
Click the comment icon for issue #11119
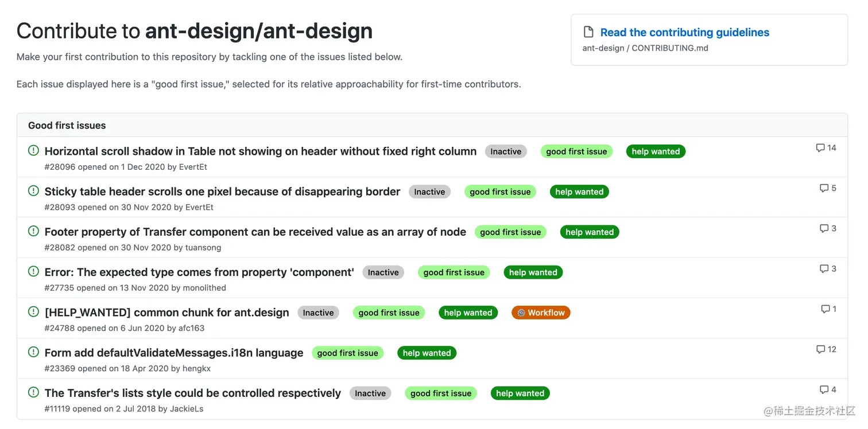[824, 389]
